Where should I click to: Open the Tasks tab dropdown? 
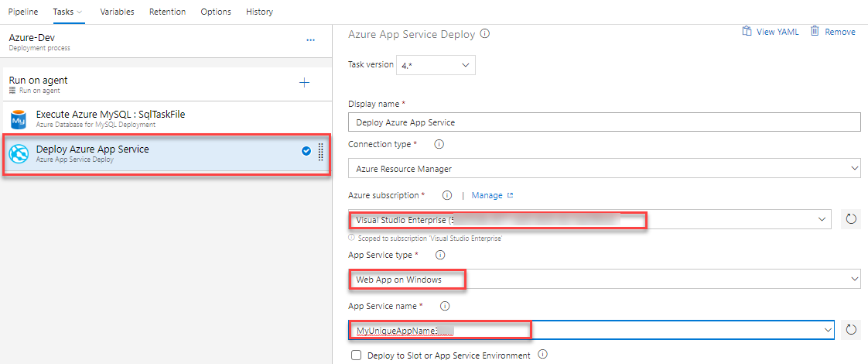(68, 12)
